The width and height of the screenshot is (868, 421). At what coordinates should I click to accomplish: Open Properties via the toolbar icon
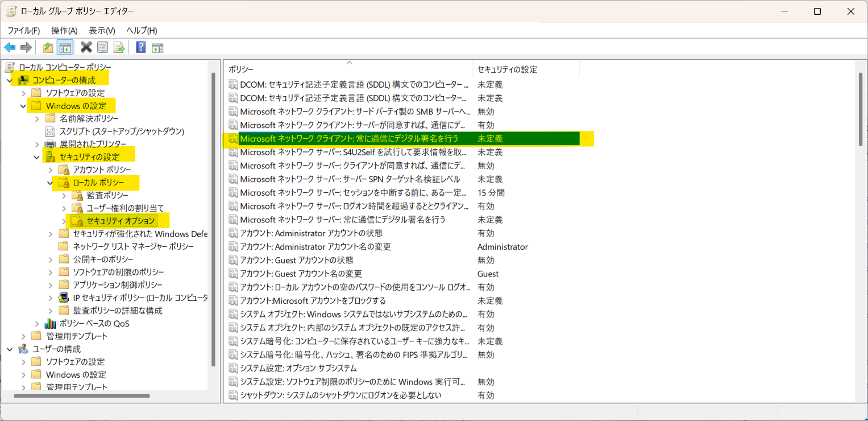(102, 47)
